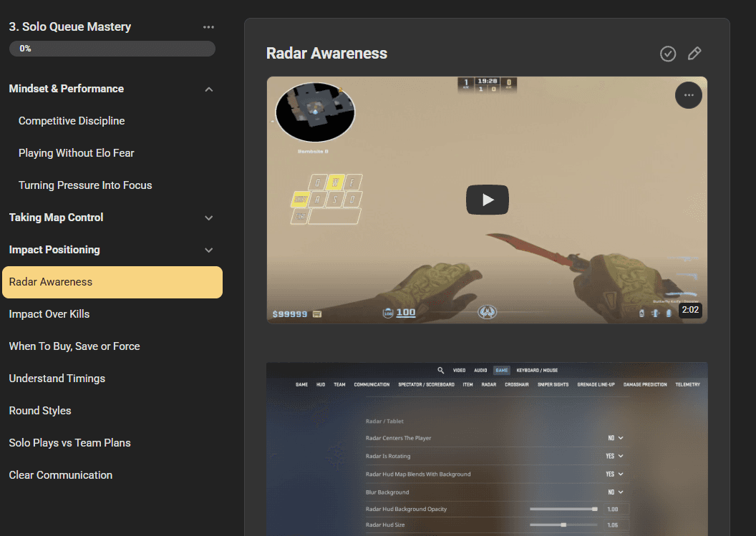
Task: Open Competitive Discipline lesson
Action: (x=72, y=121)
